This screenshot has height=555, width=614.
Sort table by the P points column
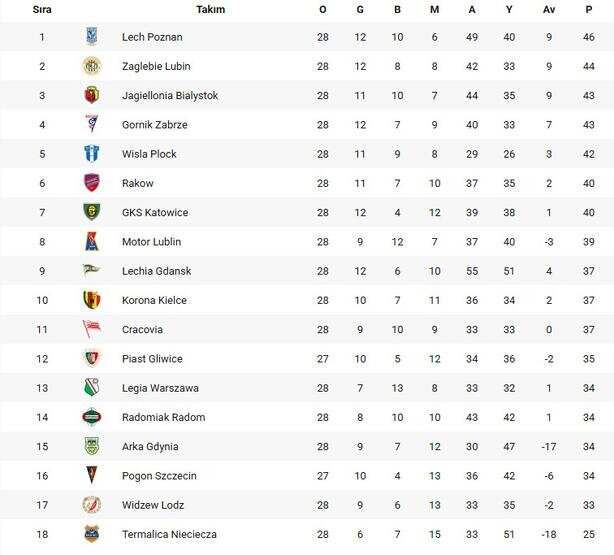click(589, 9)
